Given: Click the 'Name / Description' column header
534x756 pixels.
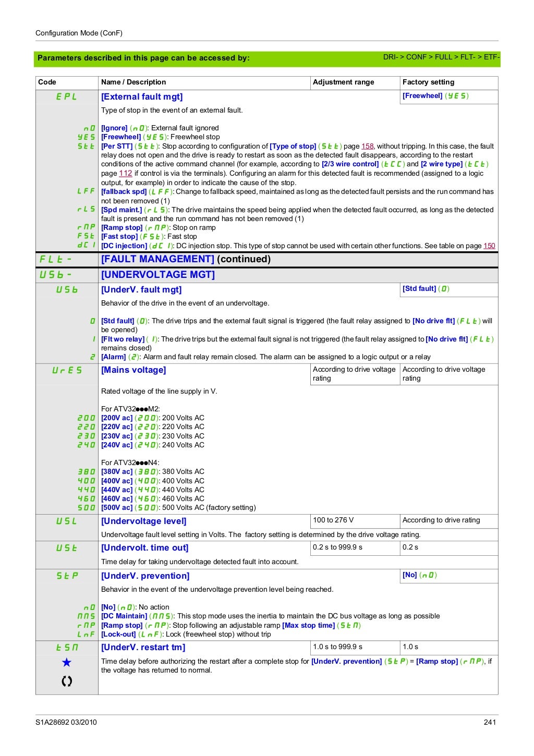Looking at the screenshot, I should point(133,82).
